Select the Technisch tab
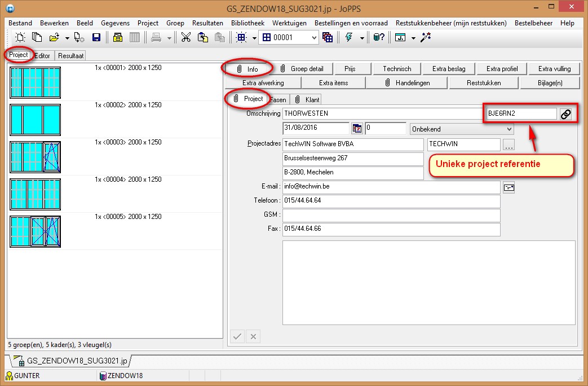Image resolution: width=588 pixels, height=386 pixels. (x=397, y=69)
